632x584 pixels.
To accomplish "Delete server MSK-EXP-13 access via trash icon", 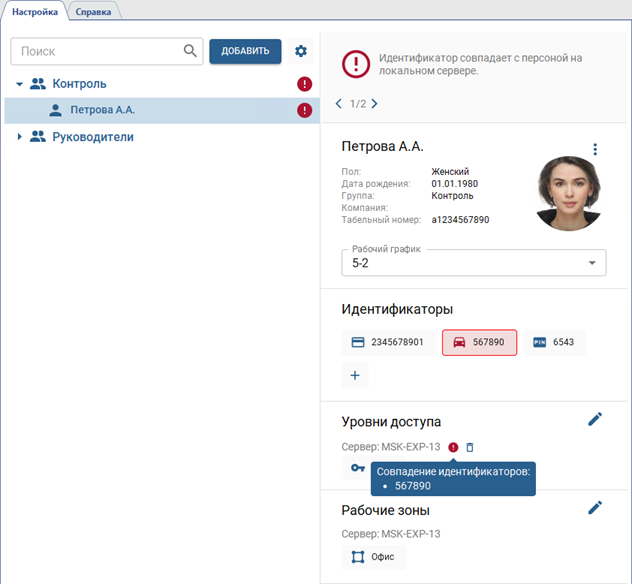I will [x=470, y=447].
